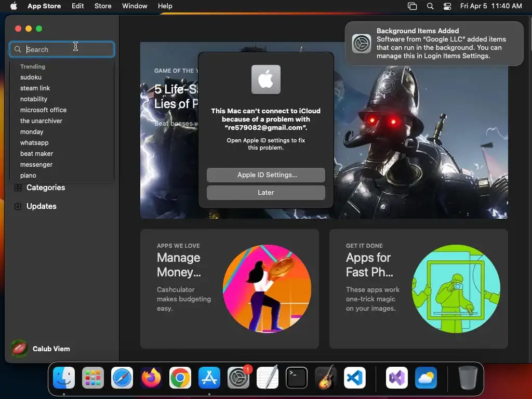Click the Calub Viem profile avatar

[19, 349]
